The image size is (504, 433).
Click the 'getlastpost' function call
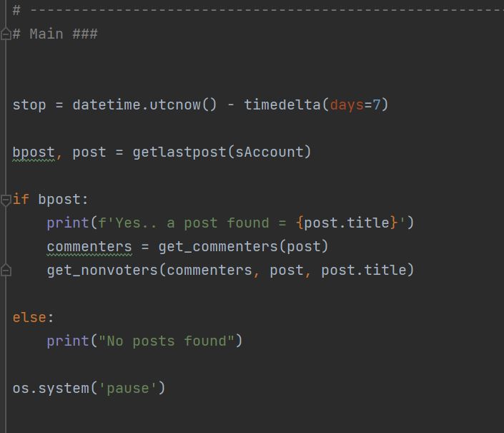pos(179,152)
